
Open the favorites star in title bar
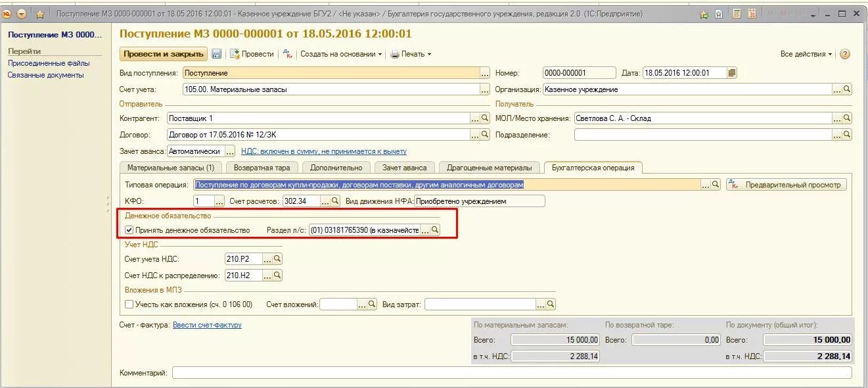(40, 14)
